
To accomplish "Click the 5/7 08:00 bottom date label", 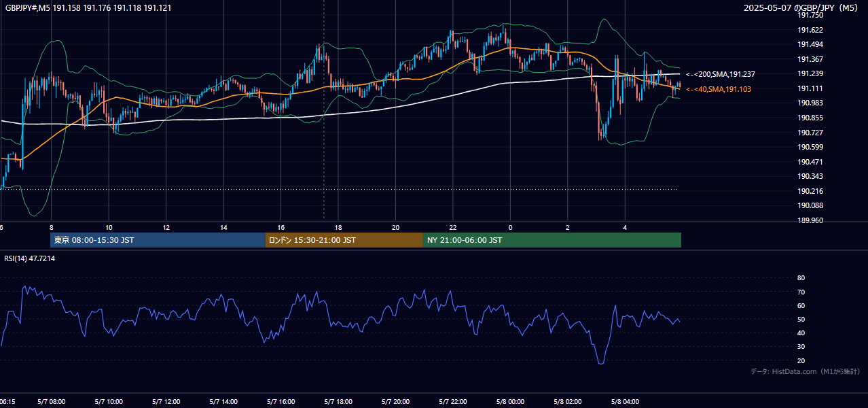I will pos(51,402).
